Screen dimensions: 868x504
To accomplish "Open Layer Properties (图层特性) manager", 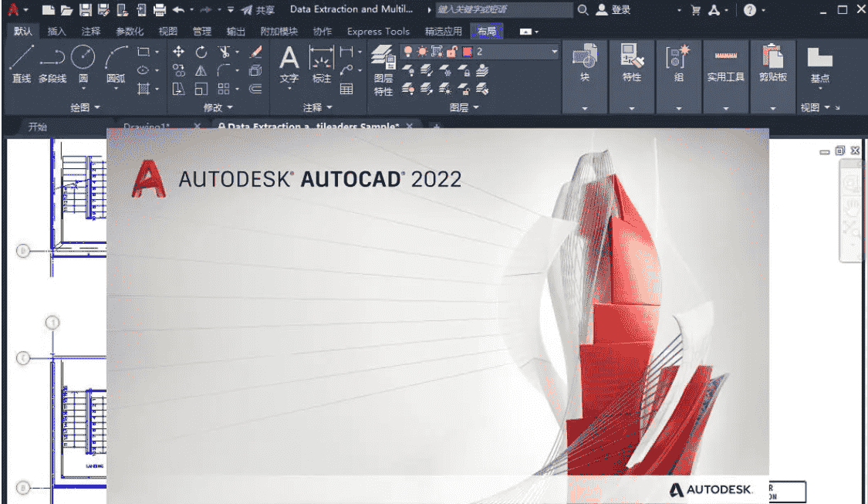I will (383, 68).
